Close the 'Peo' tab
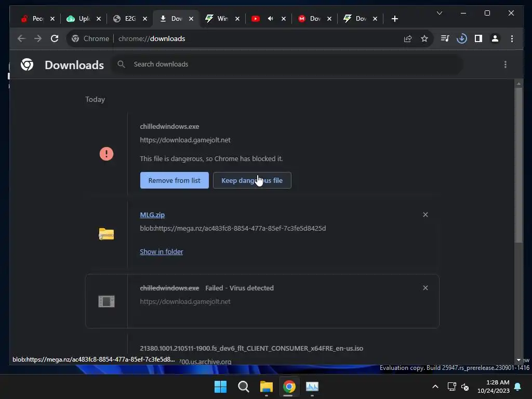The width and height of the screenshot is (532, 399). click(52, 19)
